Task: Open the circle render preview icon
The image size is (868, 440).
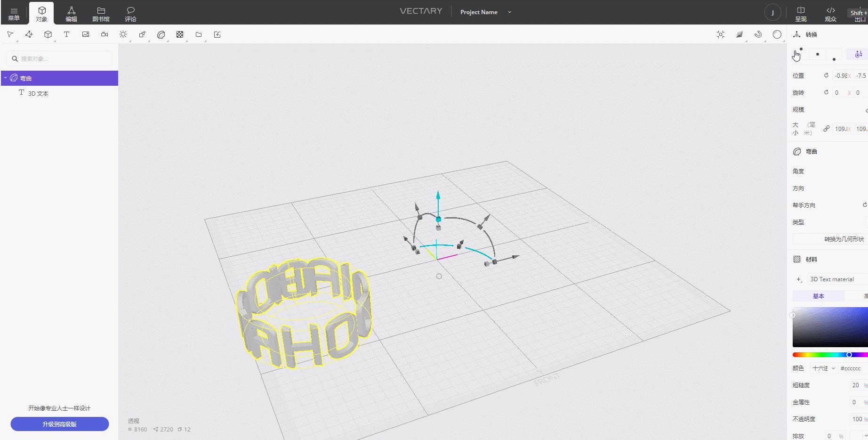Action: (777, 34)
